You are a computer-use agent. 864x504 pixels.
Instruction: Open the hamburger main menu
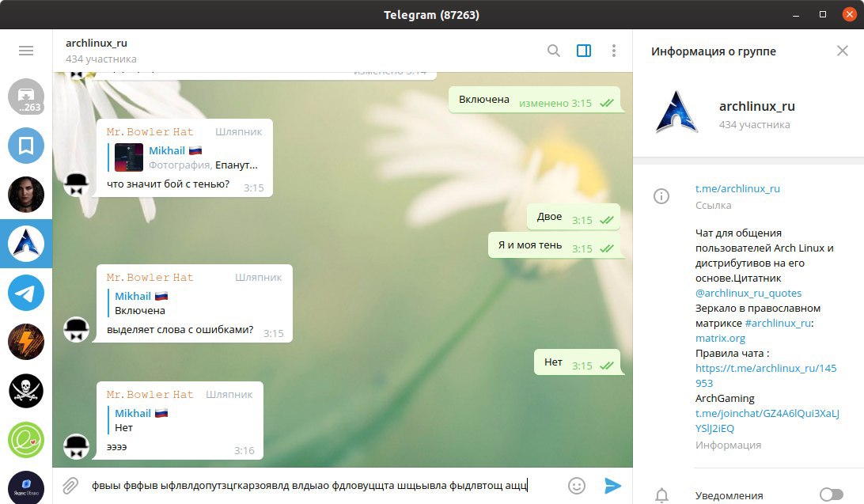tap(26, 51)
